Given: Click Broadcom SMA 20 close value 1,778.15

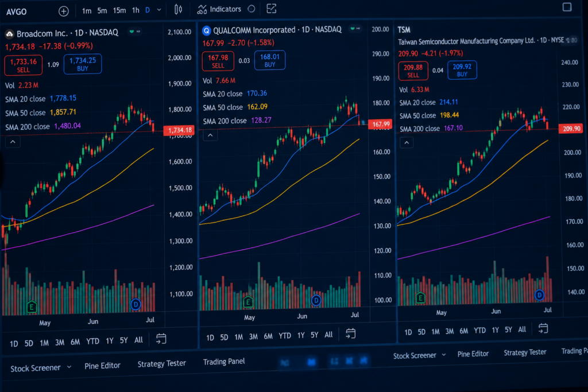Looking at the screenshot, I should [63, 98].
